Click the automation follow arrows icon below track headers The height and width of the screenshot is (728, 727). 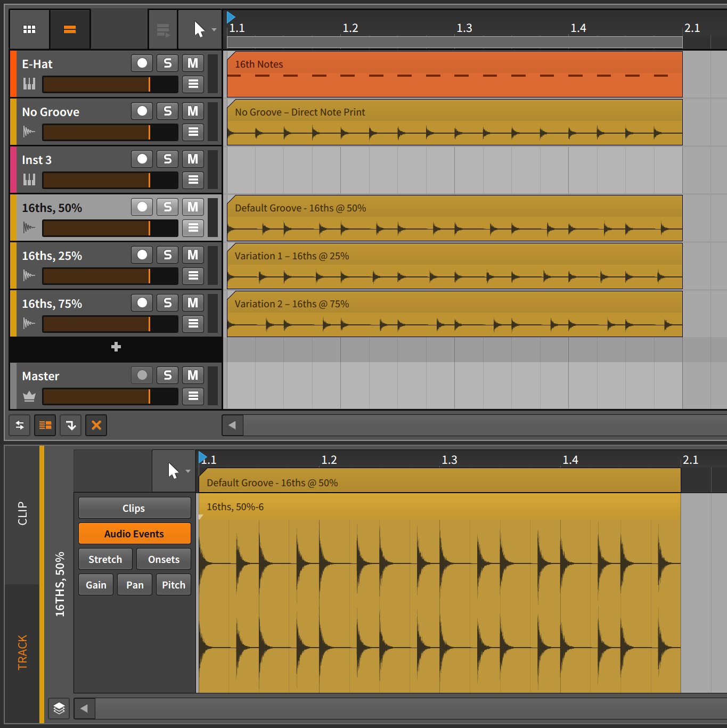click(x=19, y=425)
